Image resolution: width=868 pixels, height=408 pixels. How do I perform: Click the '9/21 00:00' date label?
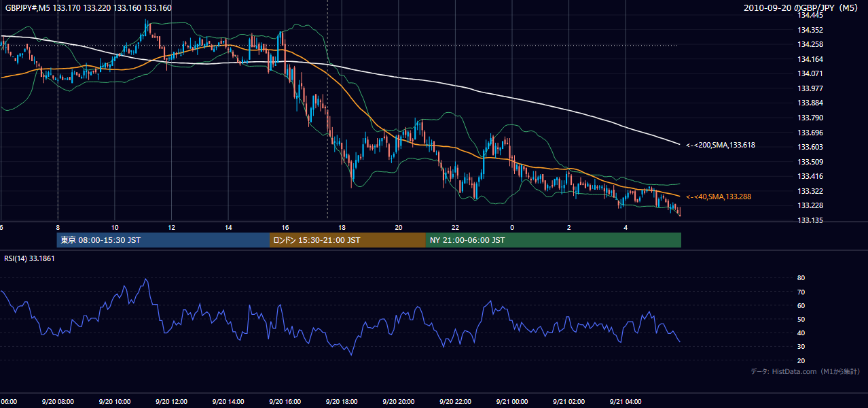[511, 402]
